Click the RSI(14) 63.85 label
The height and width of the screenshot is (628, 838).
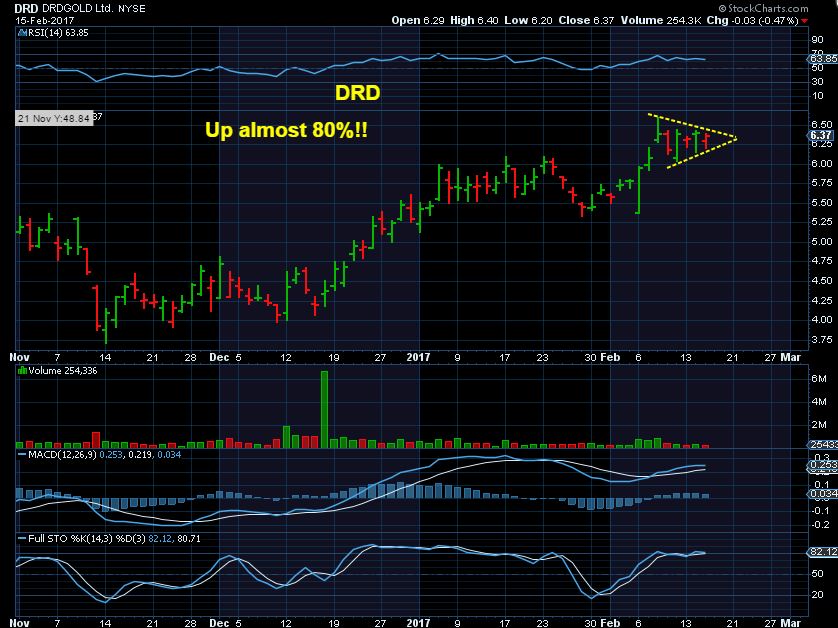click(x=58, y=33)
